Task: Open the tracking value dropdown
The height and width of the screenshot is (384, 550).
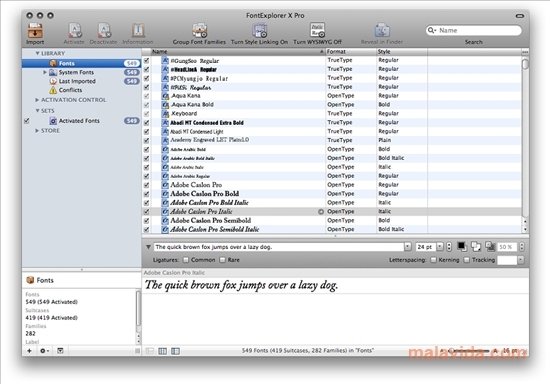Action: [x=521, y=260]
